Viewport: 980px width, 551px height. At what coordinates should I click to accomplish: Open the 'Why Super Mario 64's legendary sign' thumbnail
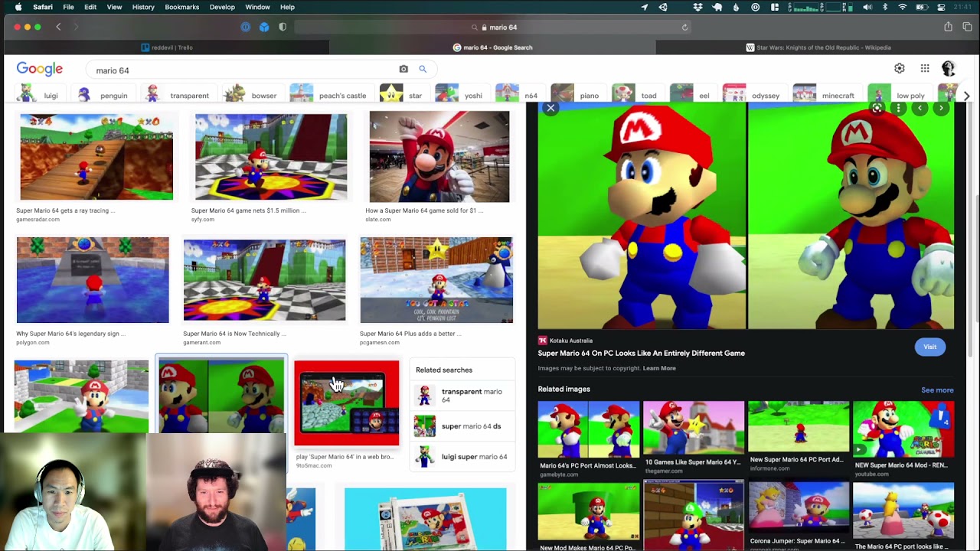(x=93, y=280)
